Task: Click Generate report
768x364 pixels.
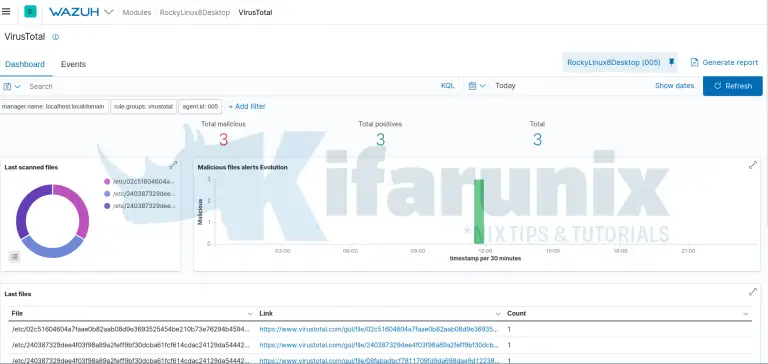Action: [x=724, y=62]
